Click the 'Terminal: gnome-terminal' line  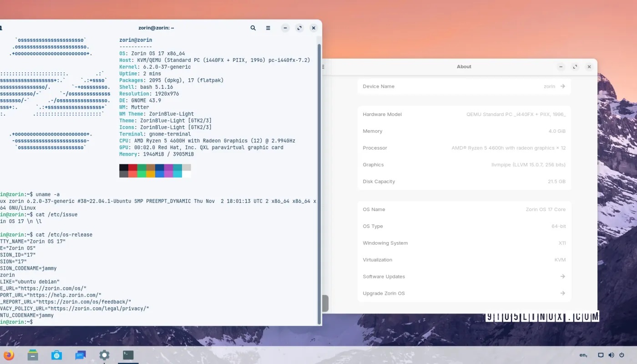[x=155, y=134]
